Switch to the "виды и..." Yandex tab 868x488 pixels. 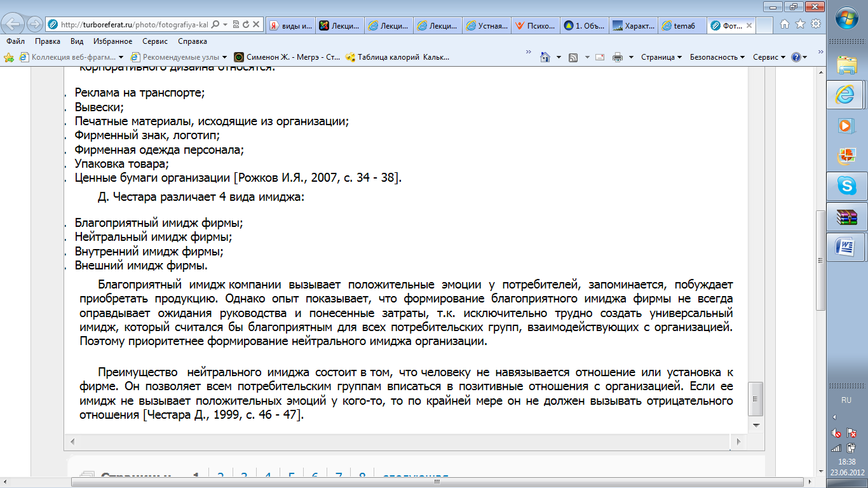coord(290,25)
